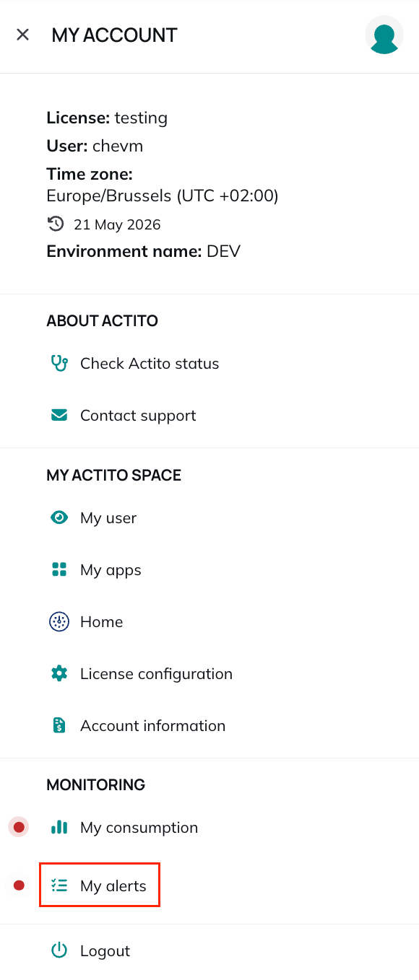Click the MONITORING heading
This screenshot has width=419, height=980.
[x=95, y=784]
